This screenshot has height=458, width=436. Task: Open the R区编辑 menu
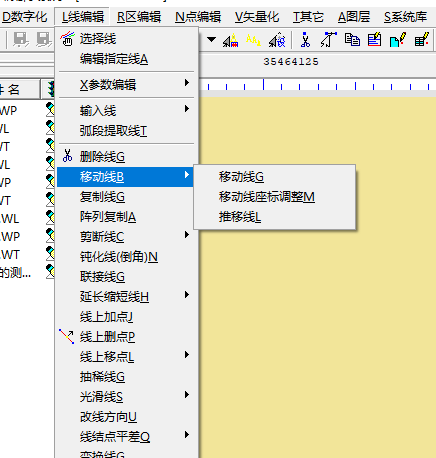coord(139,17)
